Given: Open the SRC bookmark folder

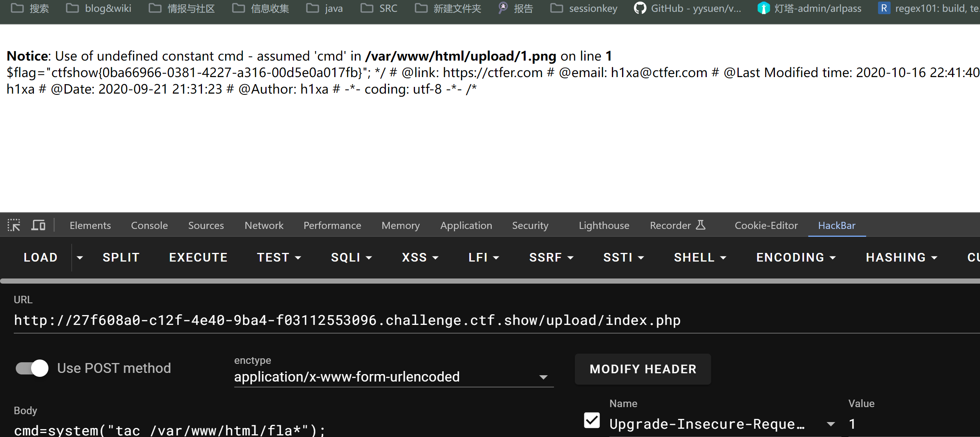Looking at the screenshot, I should click(x=379, y=8).
